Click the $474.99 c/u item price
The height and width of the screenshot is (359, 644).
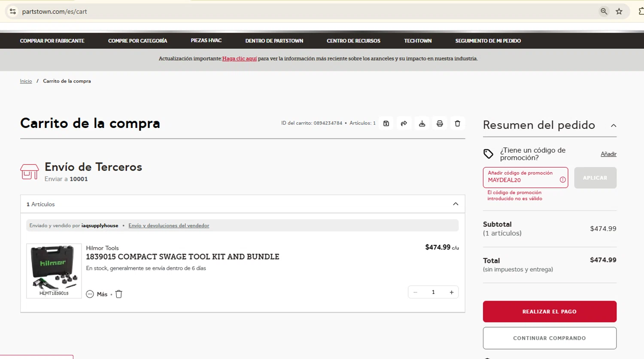pos(442,247)
